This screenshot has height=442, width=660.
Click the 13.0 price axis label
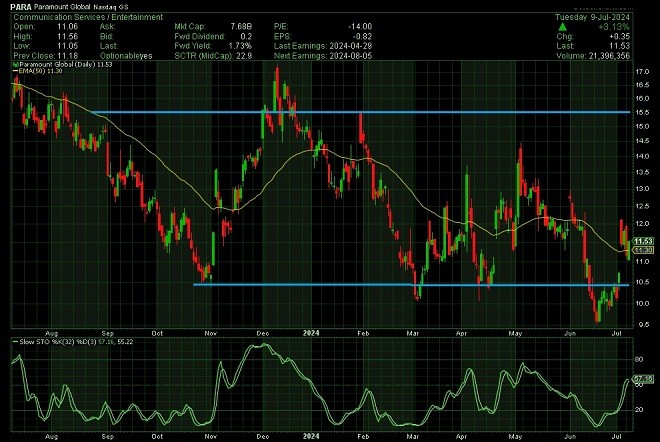(x=642, y=189)
